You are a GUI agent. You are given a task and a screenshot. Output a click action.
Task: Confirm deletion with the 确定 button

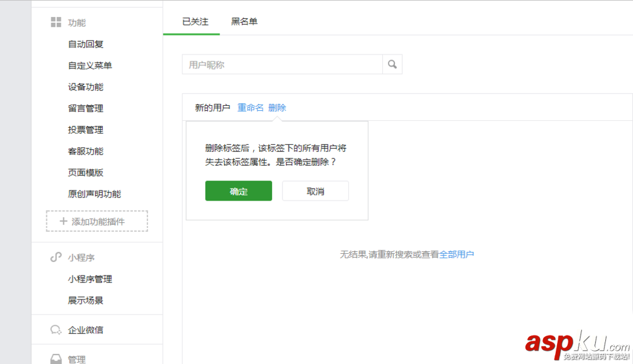tap(239, 191)
